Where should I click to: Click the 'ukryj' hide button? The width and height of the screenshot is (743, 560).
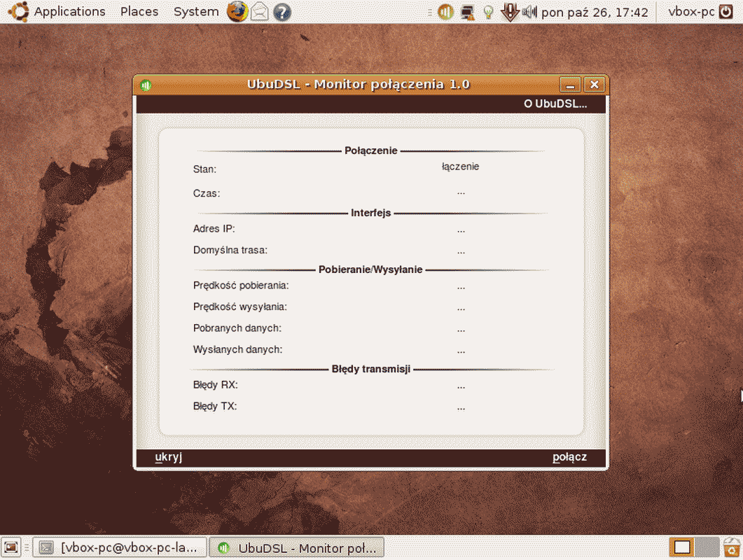[x=168, y=457]
